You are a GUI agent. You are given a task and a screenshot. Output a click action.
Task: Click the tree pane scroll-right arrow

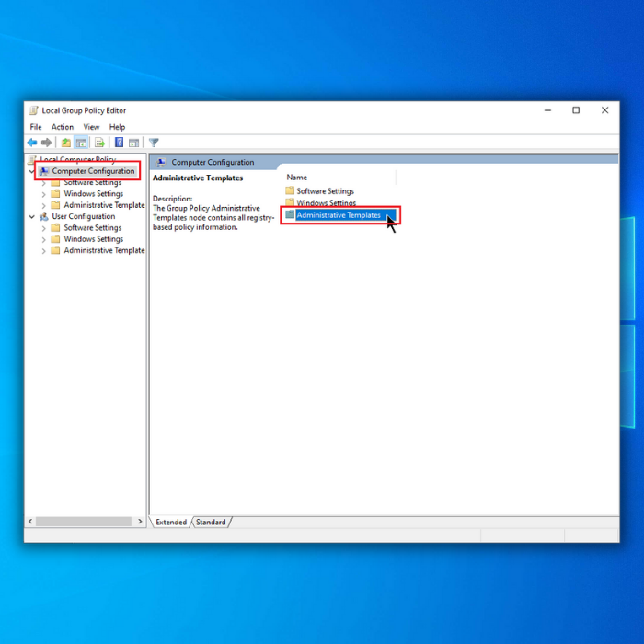coord(140,522)
